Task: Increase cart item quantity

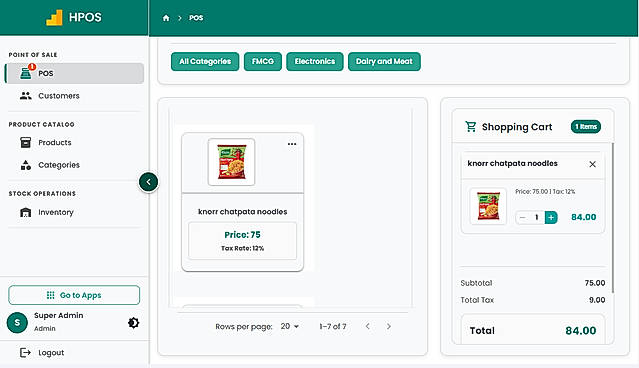Action: (x=551, y=218)
